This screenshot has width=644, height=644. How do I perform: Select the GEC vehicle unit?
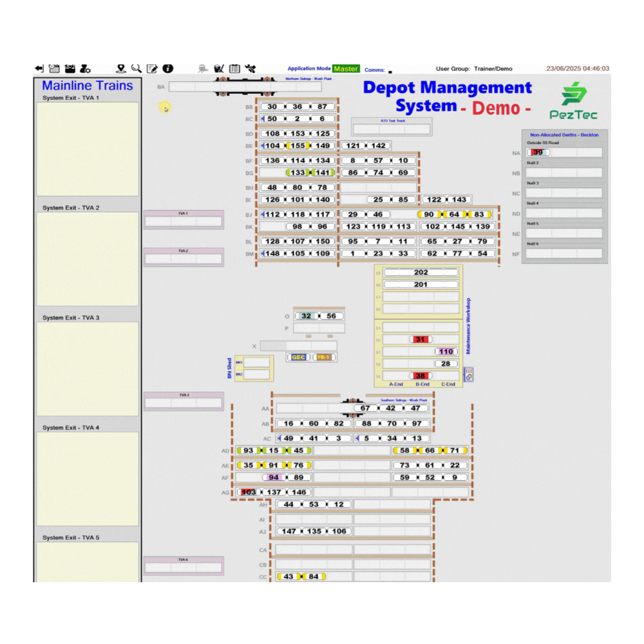299,357
